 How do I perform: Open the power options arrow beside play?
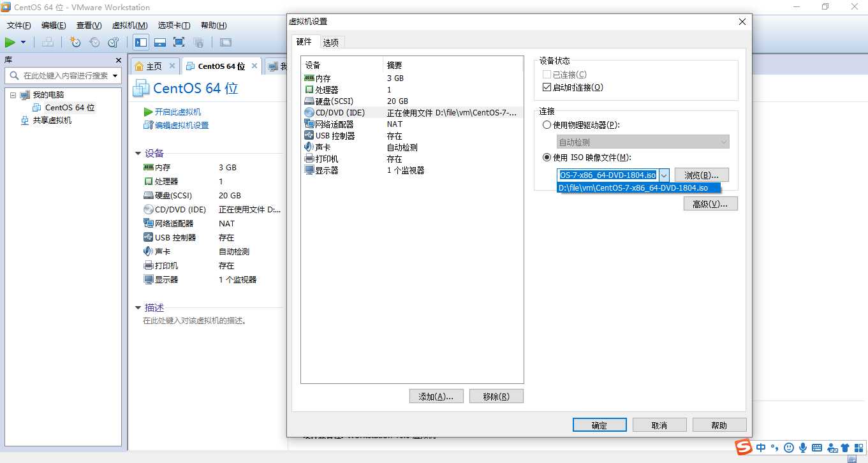(24, 43)
